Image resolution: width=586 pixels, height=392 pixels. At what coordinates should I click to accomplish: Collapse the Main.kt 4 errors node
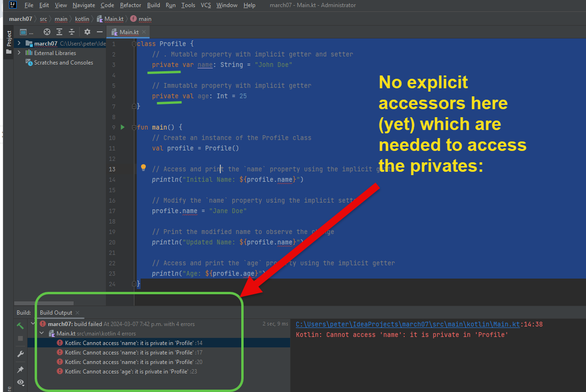41,333
